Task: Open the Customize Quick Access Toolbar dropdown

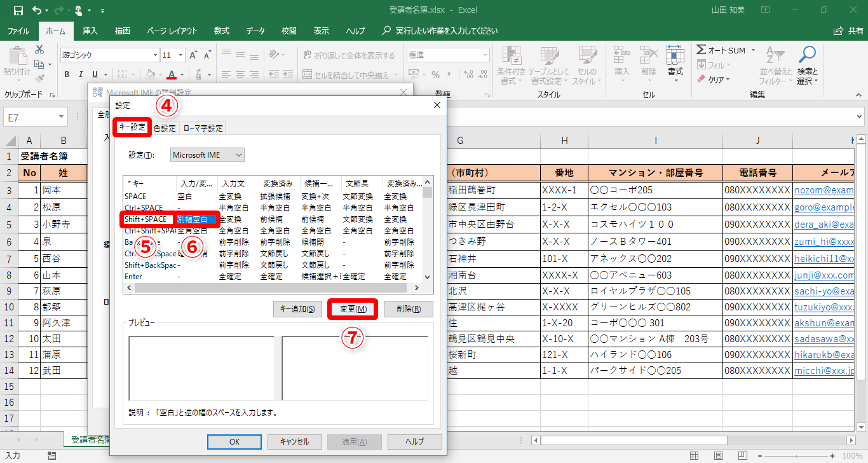Action: point(102,11)
